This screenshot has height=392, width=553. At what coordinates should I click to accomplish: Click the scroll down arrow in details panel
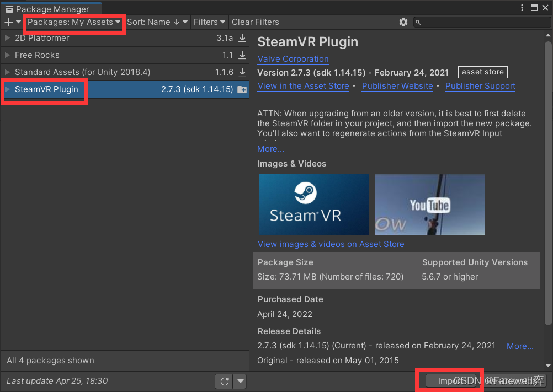click(x=548, y=365)
